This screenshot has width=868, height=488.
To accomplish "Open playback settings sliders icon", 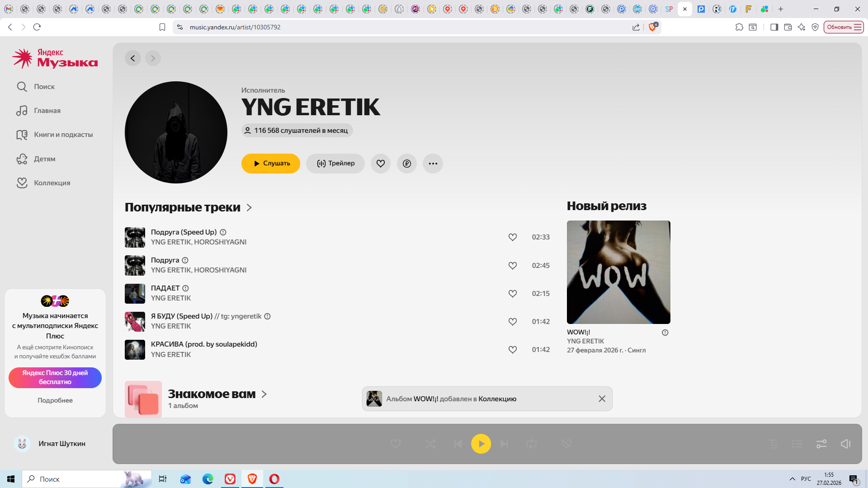I will (x=821, y=444).
